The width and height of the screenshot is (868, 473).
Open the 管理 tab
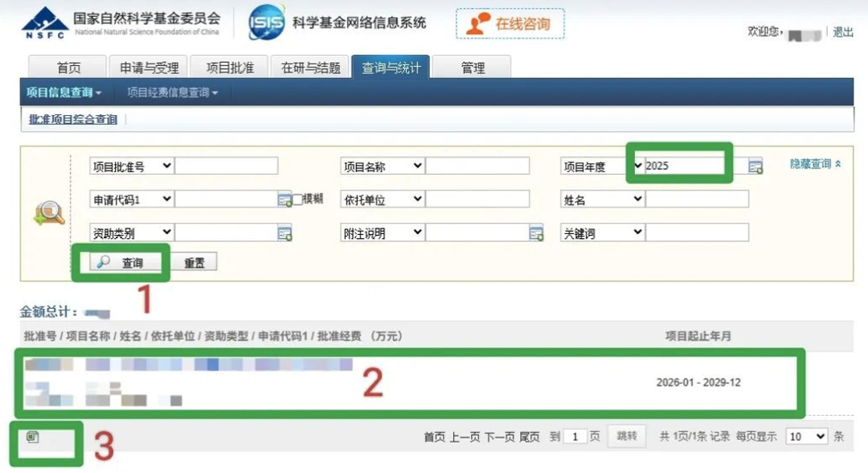click(472, 67)
